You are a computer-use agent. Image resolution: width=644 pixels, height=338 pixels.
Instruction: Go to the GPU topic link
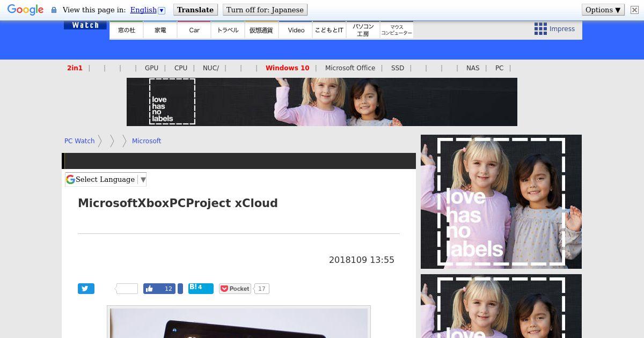(151, 68)
